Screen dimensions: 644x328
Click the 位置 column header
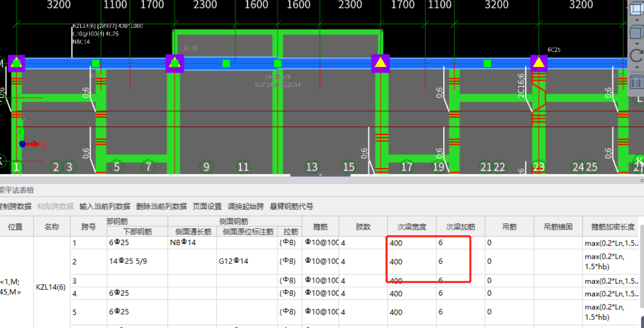[15, 226]
